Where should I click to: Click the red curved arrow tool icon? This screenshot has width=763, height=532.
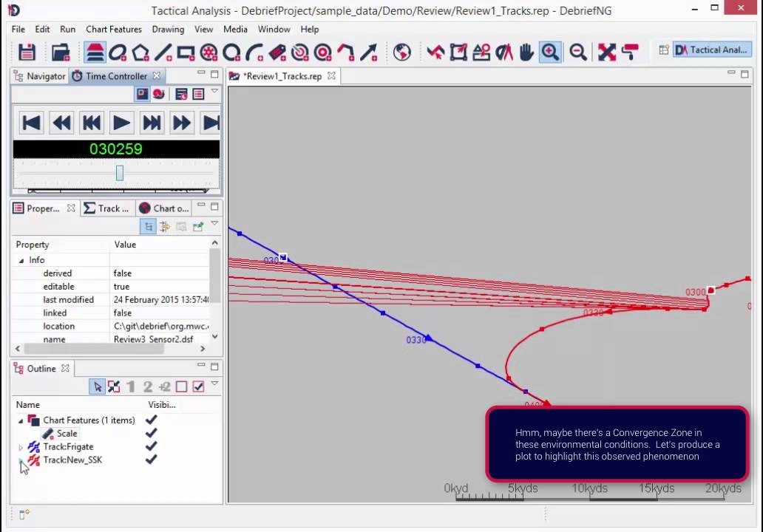[x=345, y=52]
